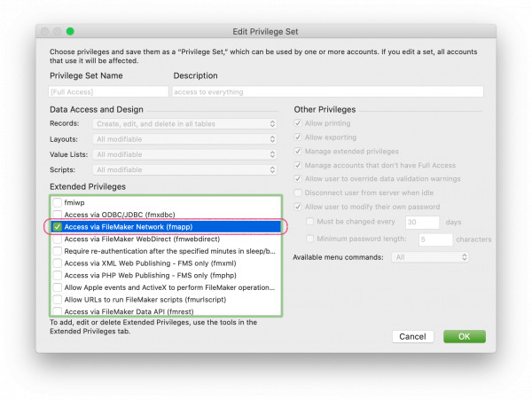This screenshot has width=532, height=400.
Task: Open the Available menu commands dropdown
Action: (x=430, y=257)
